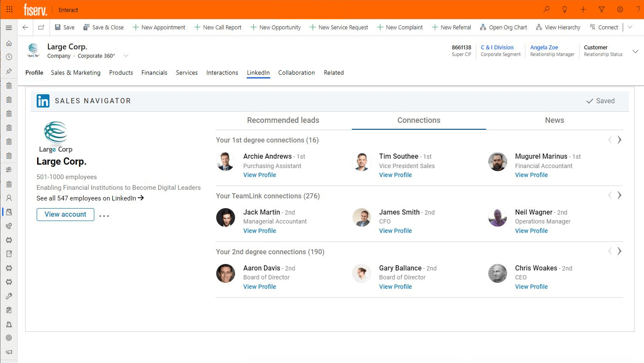This screenshot has height=363, width=644.
Task: Click the global search magnifier icon
Action: click(x=546, y=9)
